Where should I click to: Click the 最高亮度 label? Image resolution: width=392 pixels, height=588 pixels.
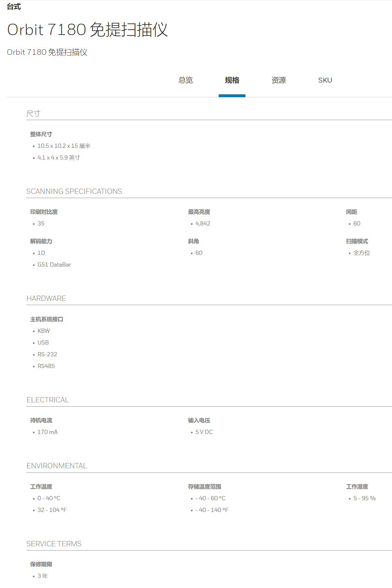pos(199,212)
